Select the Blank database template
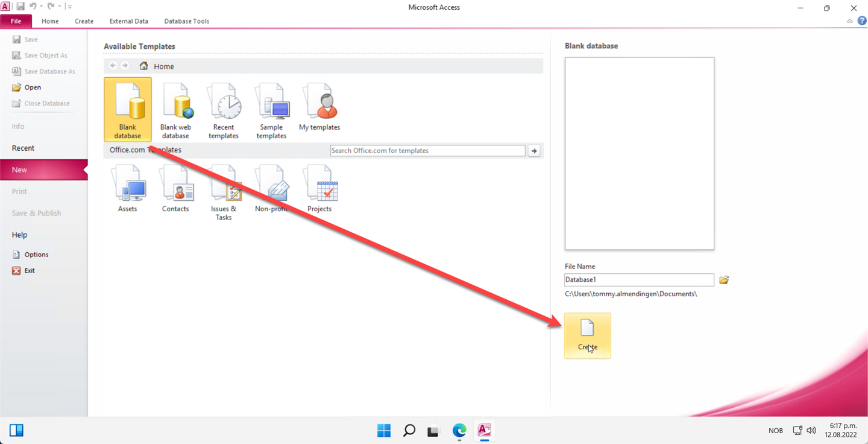 [128, 110]
